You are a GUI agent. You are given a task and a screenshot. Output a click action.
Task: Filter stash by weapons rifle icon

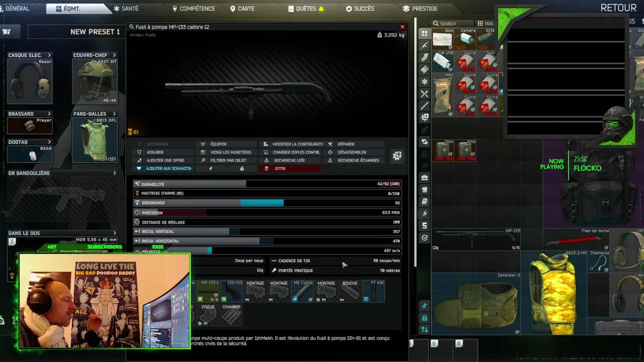[425, 45]
